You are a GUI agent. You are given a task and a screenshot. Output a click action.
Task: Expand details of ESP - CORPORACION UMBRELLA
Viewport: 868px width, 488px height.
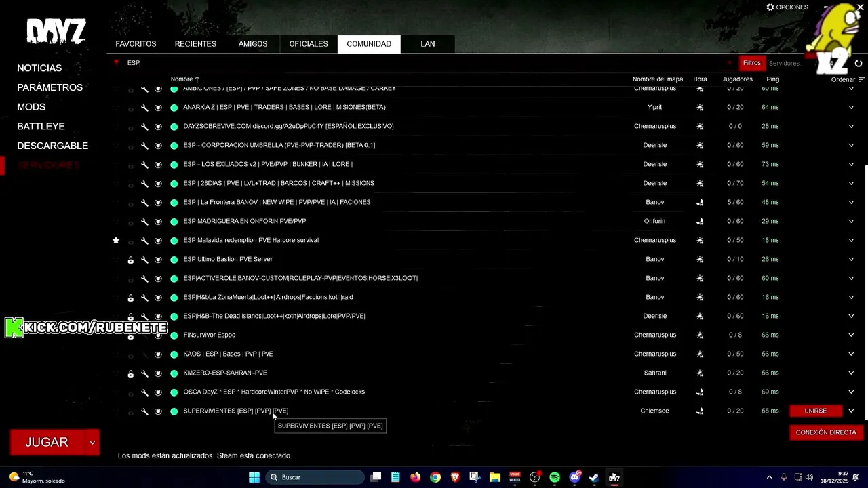[851, 145]
